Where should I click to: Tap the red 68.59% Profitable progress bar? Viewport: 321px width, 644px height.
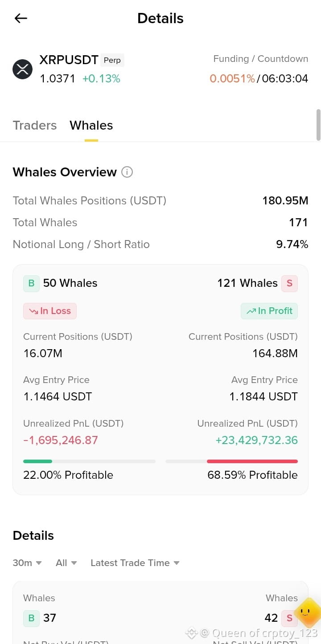[231, 461]
